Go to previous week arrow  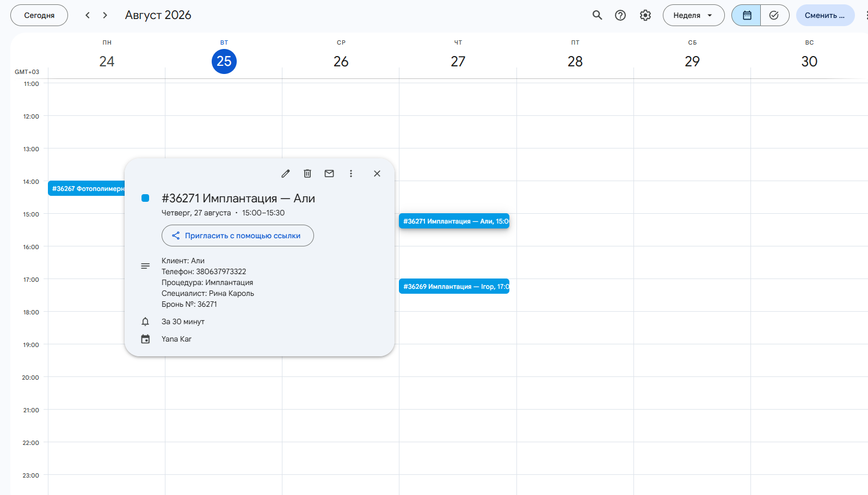[x=88, y=15]
